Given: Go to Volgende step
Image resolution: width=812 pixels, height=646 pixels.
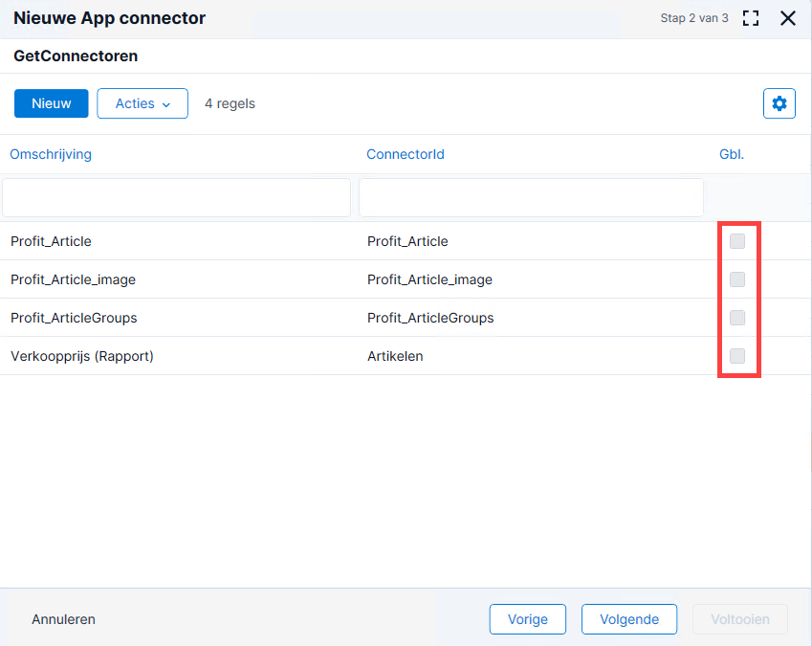Looking at the screenshot, I should pos(629,619).
